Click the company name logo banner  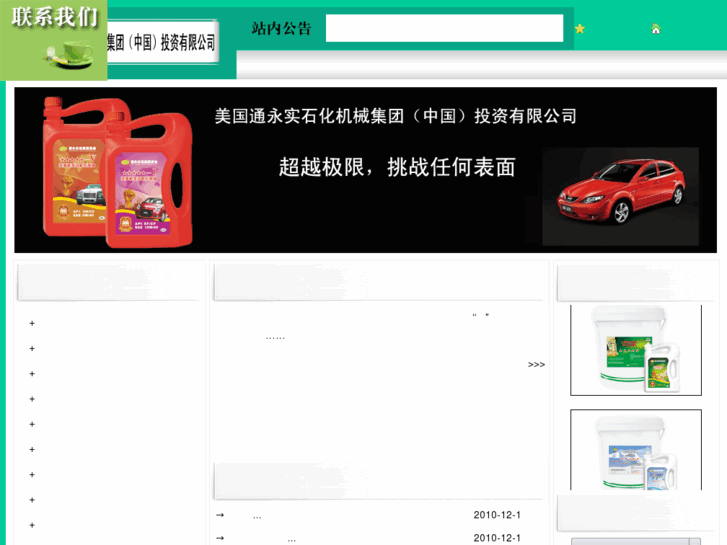pos(162,42)
